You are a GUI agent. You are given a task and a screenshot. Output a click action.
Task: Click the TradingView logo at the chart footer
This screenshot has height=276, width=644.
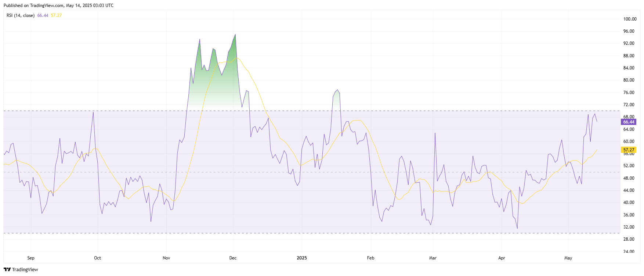21,269
